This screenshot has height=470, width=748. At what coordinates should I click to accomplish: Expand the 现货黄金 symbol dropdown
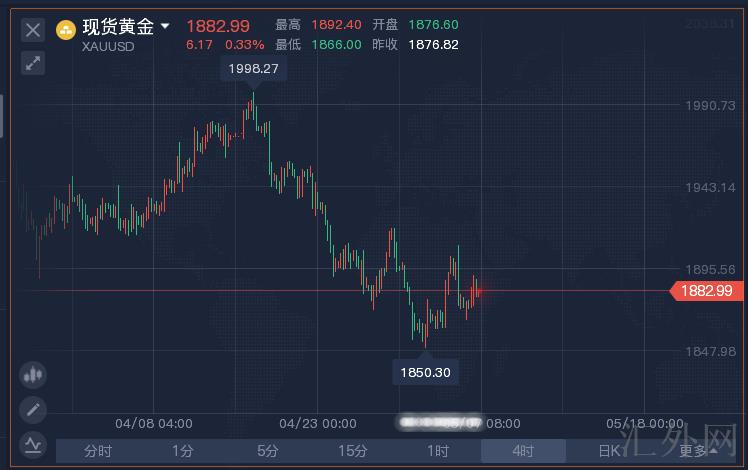pyautogui.click(x=165, y=26)
